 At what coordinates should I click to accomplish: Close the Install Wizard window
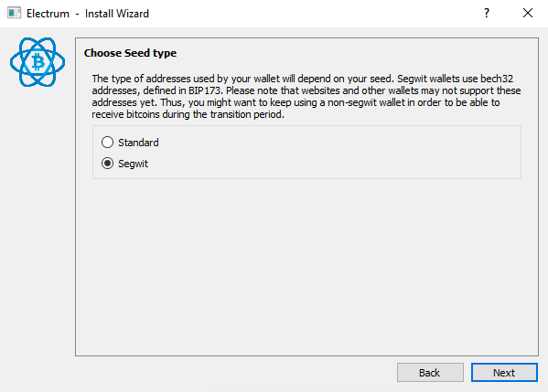[528, 14]
